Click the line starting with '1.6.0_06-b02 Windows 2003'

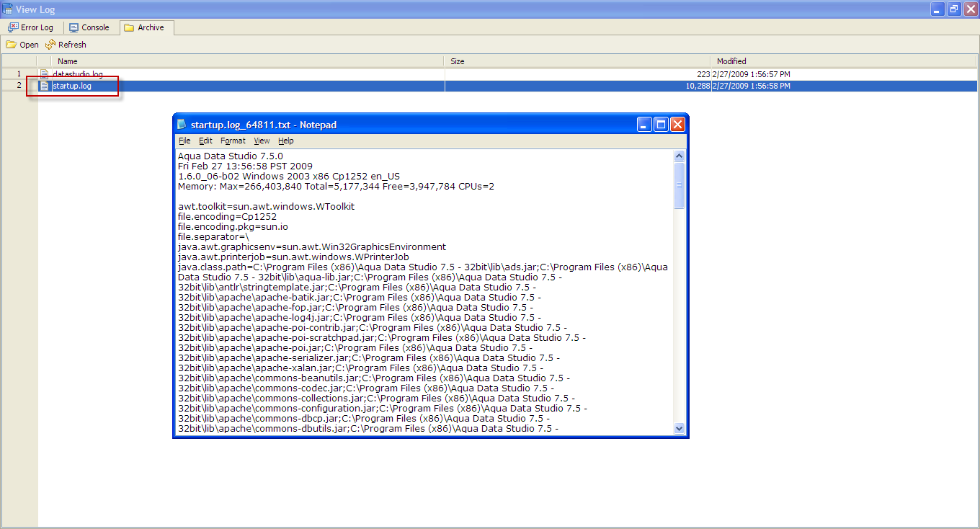[x=289, y=176]
